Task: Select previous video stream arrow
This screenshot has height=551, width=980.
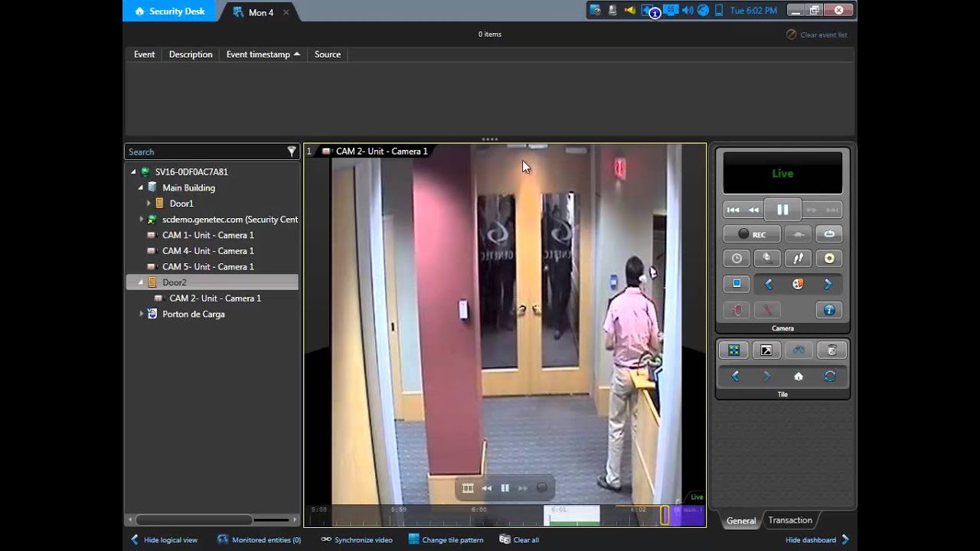Action: (x=768, y=284)
